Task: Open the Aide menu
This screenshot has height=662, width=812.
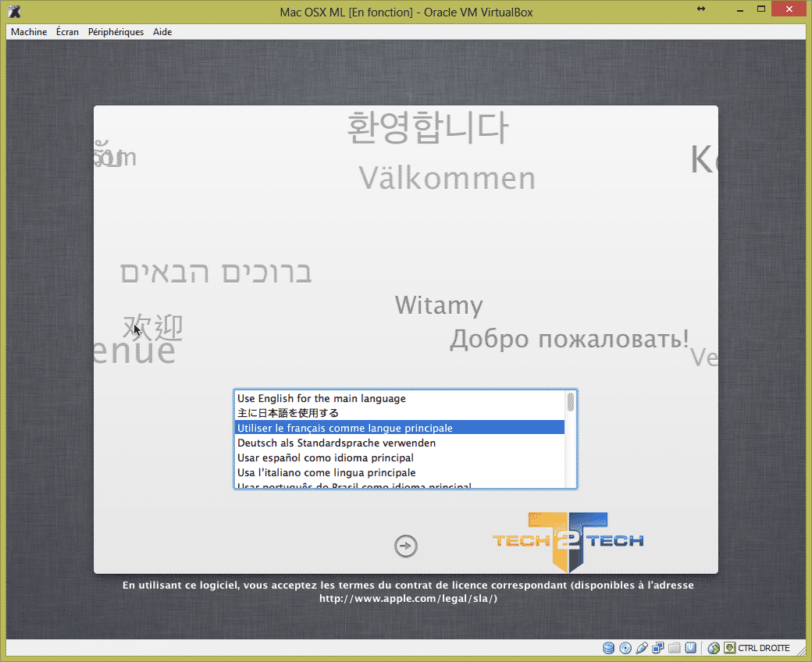Action: tap(162, 32)
